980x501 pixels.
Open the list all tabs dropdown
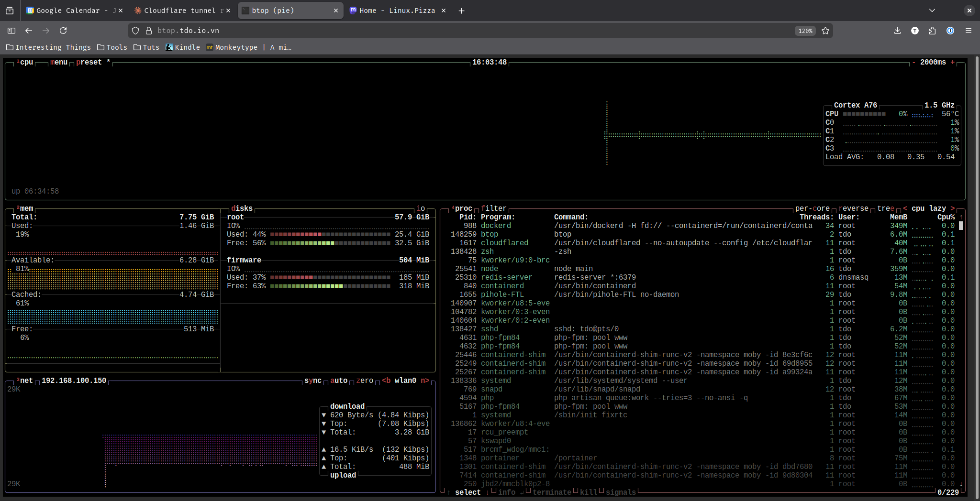(x=932, y=11)
